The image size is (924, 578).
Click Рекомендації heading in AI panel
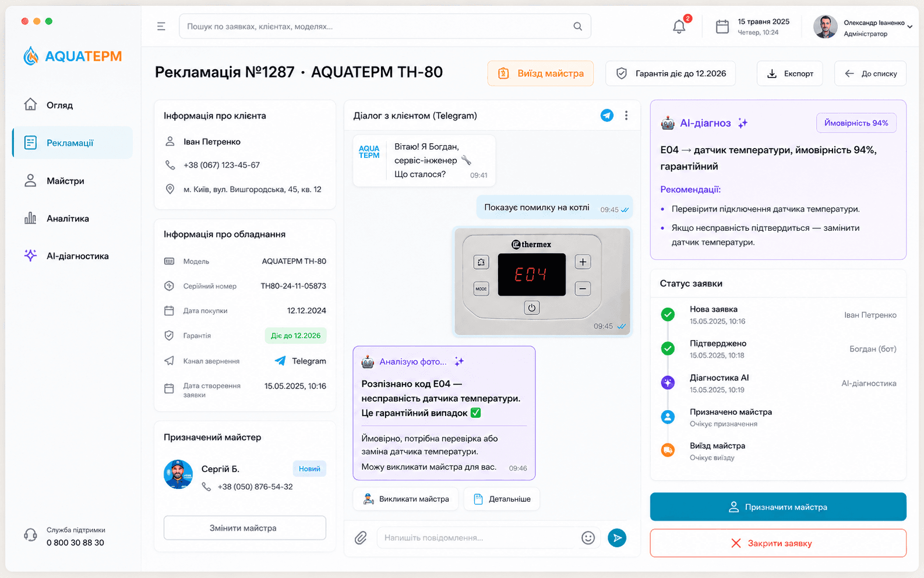coord(690,189)
